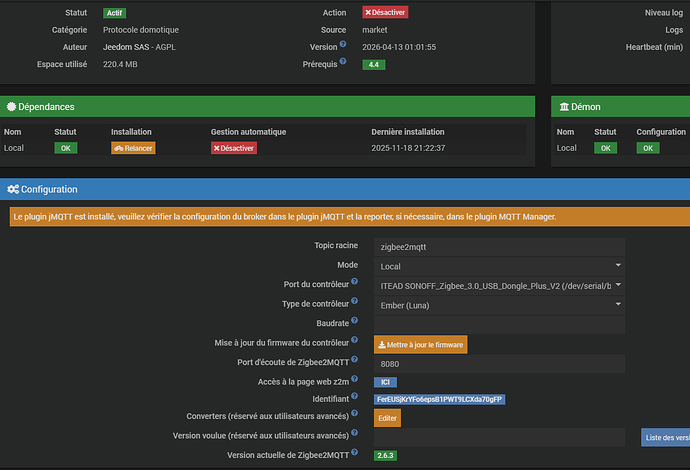Click the Version actuelle de Zigbee2MQTT help icon
The image size is (690, 470).
(x=354, y=452)
